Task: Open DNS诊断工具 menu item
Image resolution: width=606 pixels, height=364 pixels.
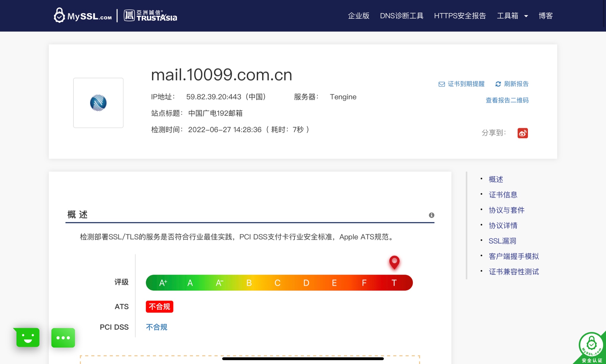Action: (x=402, y=16)
